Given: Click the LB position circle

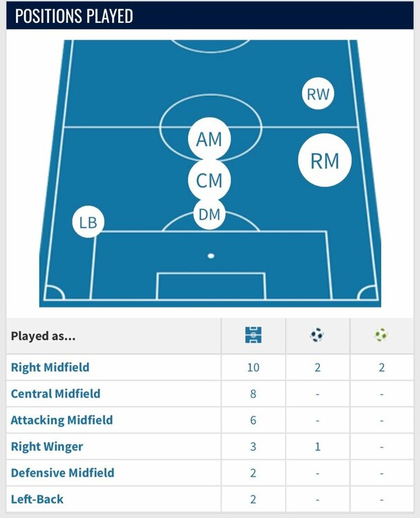Looking at the screenshot, I should point(88,222).
